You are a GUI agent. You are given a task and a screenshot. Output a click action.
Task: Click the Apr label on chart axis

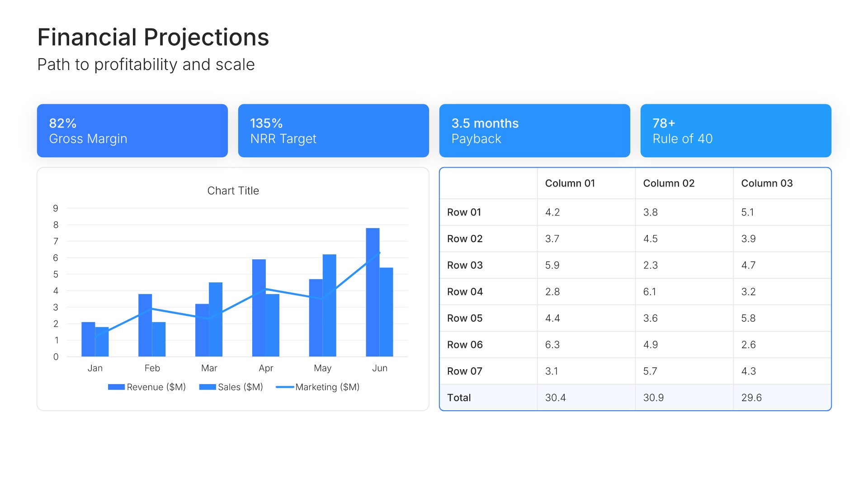click(266, 368)
